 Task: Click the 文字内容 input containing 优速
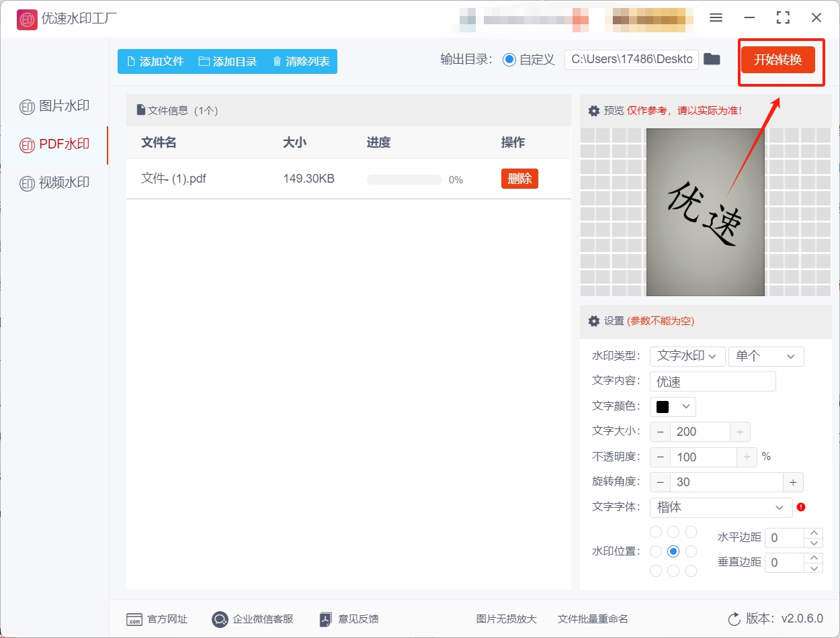tap(713, 381)
